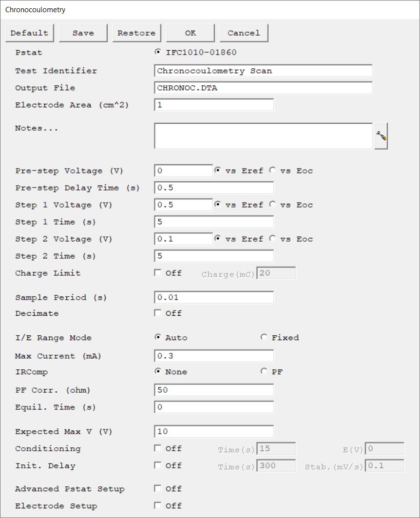Select the IFC1010-01860 Pstat radio button
The width and height of the screenshot is (420, 518).
coord(157,52)
